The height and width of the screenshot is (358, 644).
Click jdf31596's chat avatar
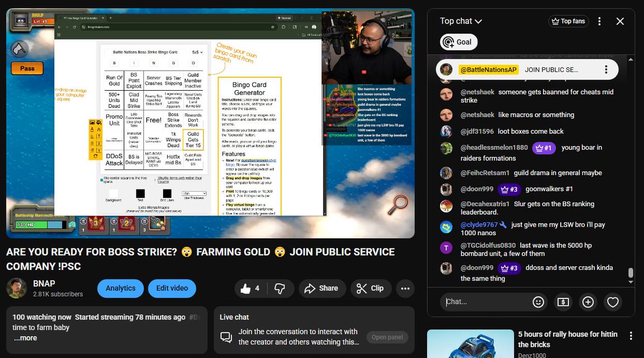point(446,131)
